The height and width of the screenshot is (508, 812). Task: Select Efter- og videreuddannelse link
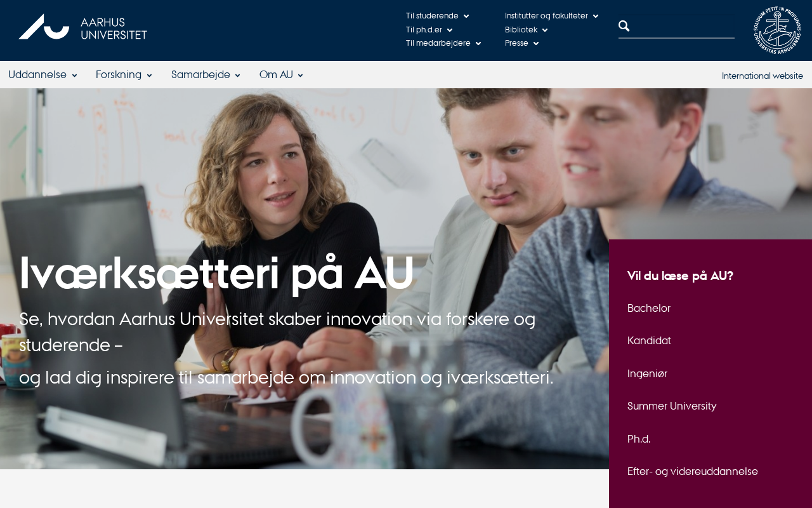point(693,472)
